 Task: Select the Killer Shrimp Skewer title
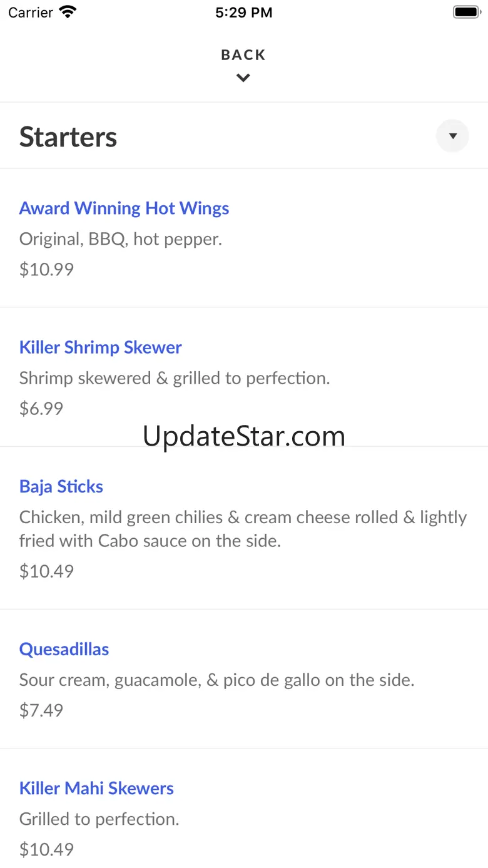tap(100, 347)
